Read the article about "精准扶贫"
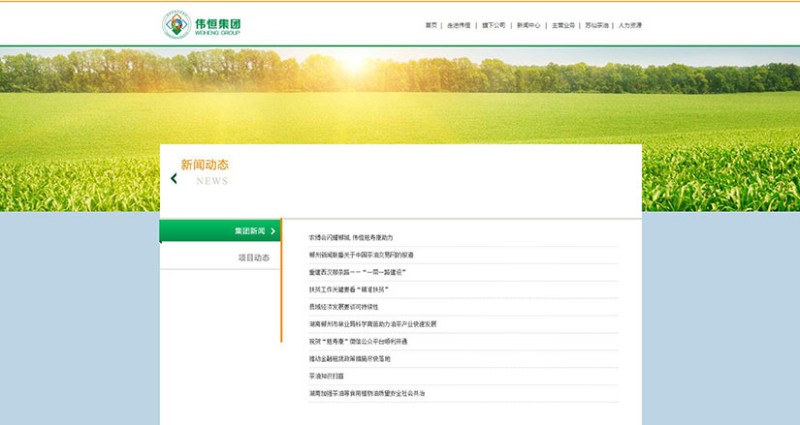Viewport: 800px width, 425px height. click(348, 289)
